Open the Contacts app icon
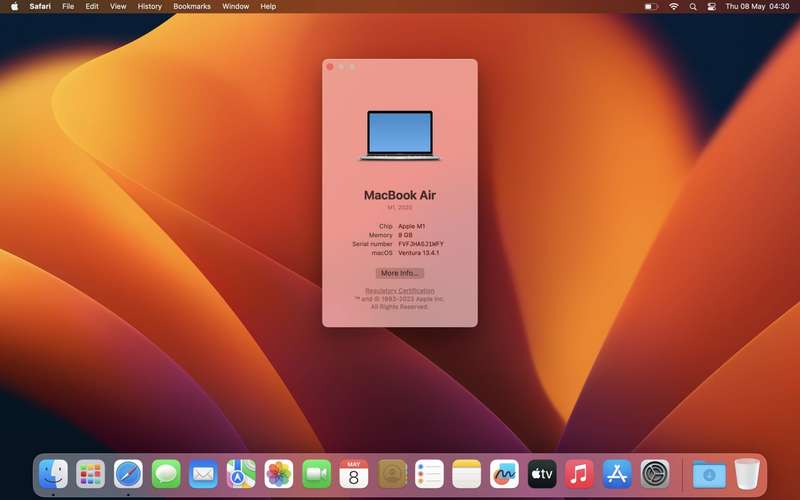Viewport: 800px width, 500px height. [x=392, y=474]
